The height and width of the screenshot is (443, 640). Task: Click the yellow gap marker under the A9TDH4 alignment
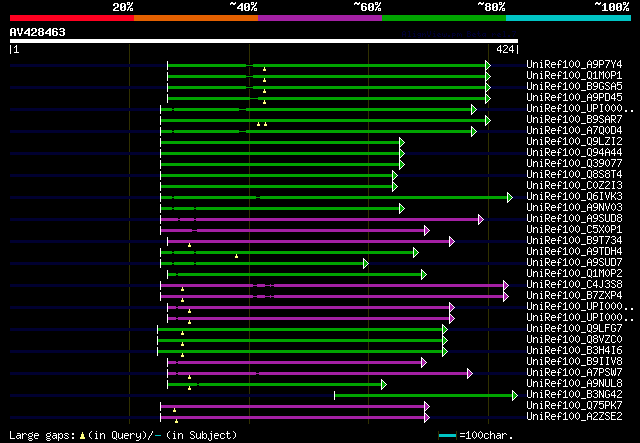[x=236, y=256]
